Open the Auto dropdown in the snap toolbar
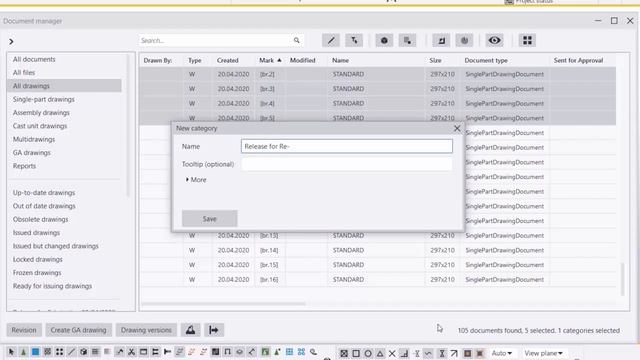Viewport: 640px width, 360px height. click(502, 353)
